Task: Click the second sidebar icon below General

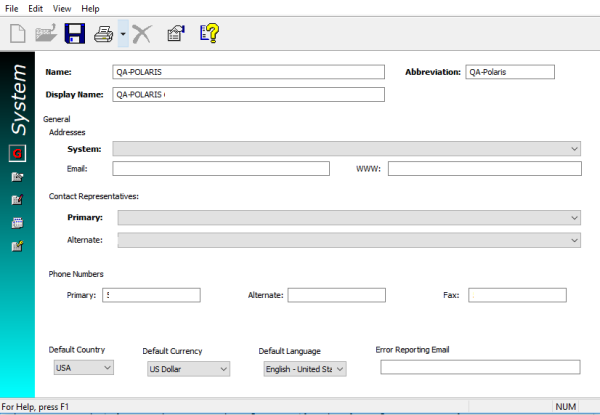Action: coord(17,177)
